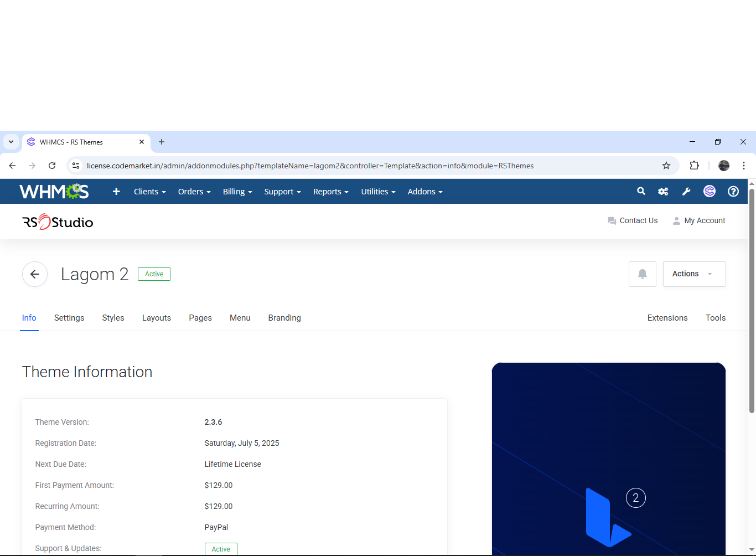Open the Actions dropdown
The height and width of the screenshot is (556, 756).
pyautogui.click(x=695, y=274)
